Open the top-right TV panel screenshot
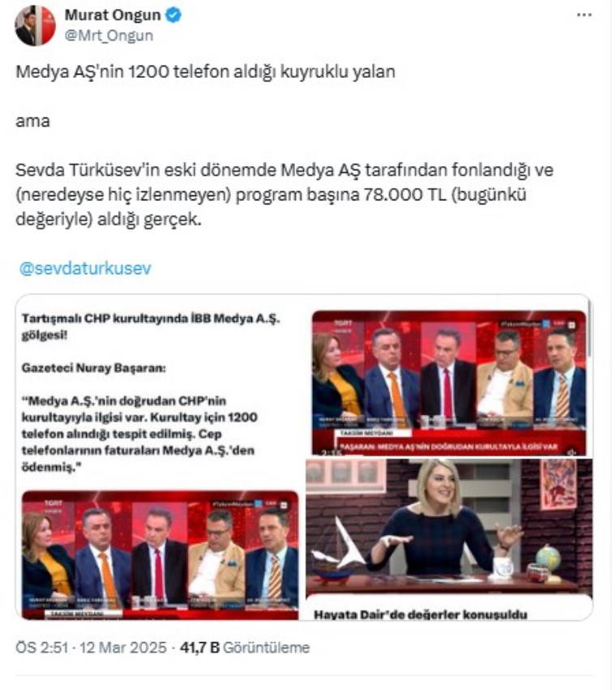The height and width of the screenshot is (690, 616). click(x=449, y=383)
